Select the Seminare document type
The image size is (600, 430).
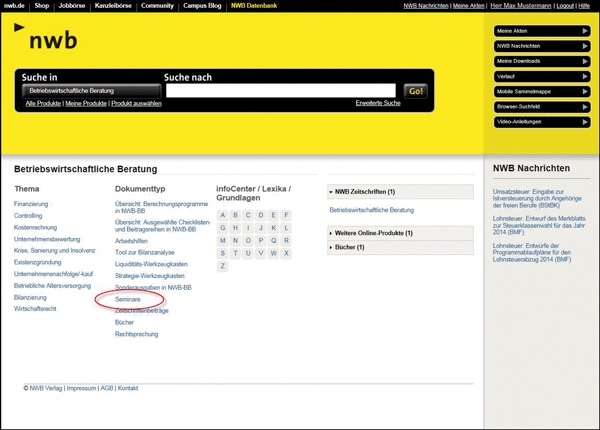coord(127,299)
